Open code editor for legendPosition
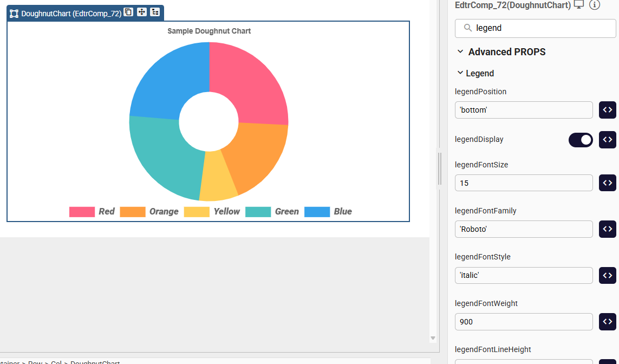This screenshot has height=364, width=619. 607,110
